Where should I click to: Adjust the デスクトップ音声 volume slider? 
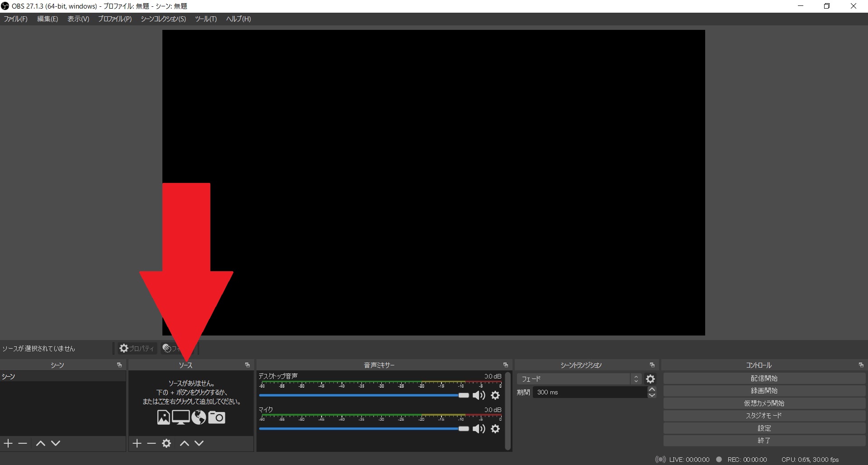364,395
